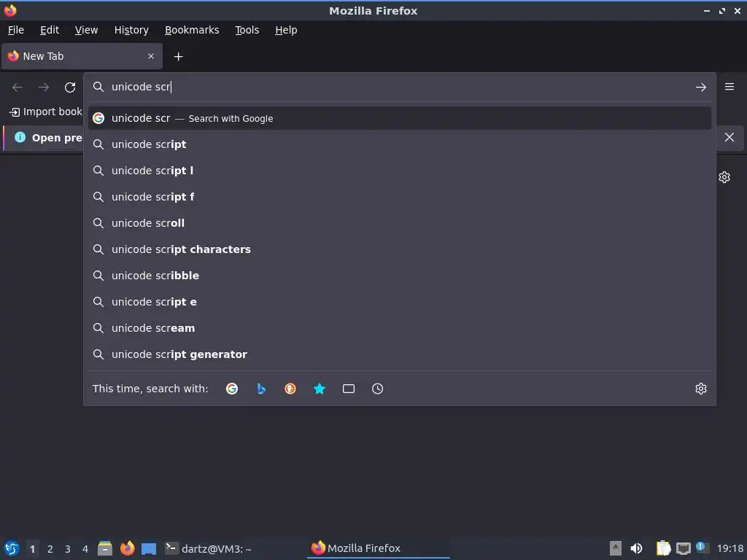This screenshot has width=747, height=560.
Task: Search this time with Bing icon
Action: (261, 389)
